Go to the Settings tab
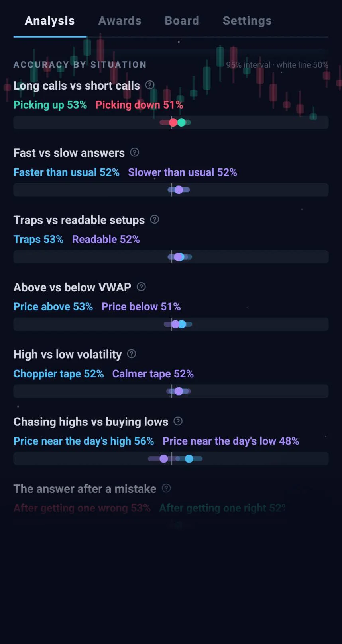The width and height of the screenshot is (342, 644). click(x=247, y=21)
